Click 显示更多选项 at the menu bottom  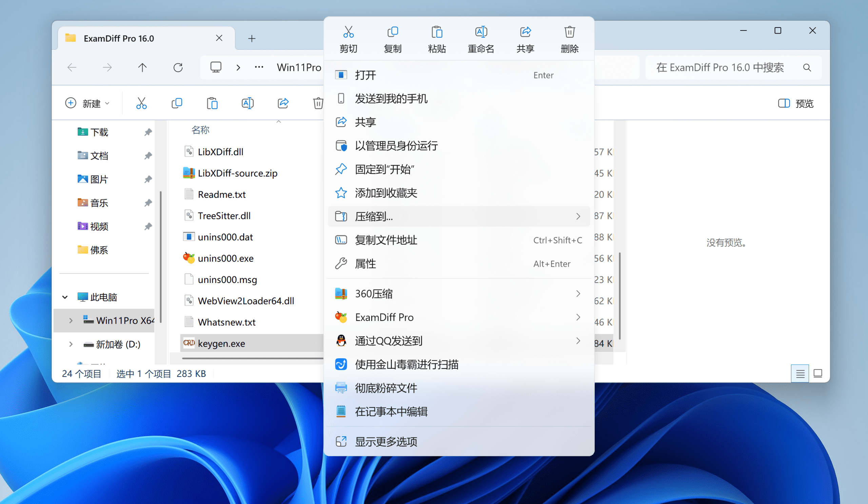(386, 442)
